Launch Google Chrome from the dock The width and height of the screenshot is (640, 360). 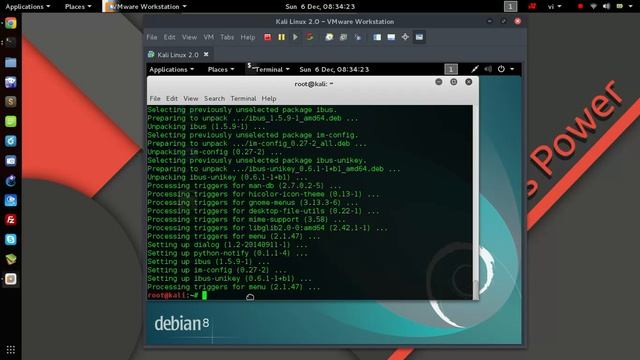click(x=11, y=23)
